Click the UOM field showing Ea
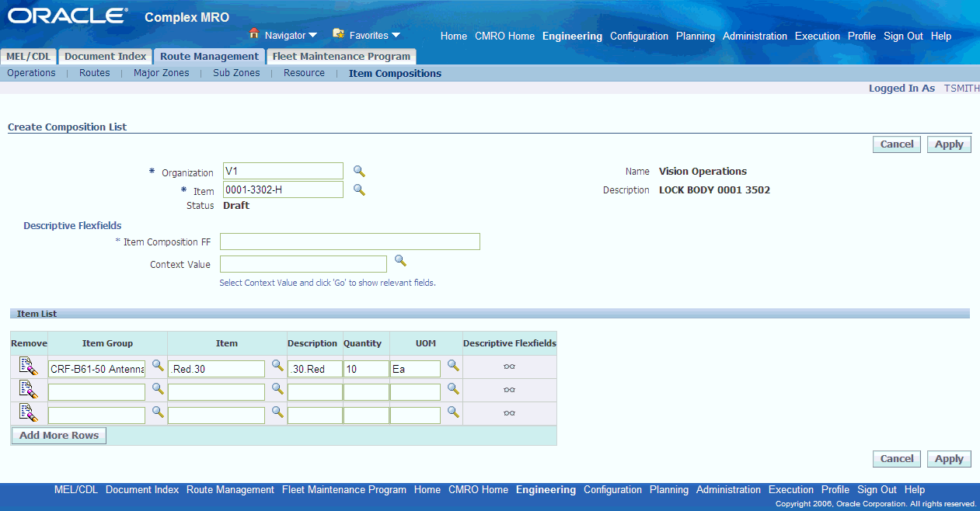This screenshot has height=511, width=980. [415, 369]
